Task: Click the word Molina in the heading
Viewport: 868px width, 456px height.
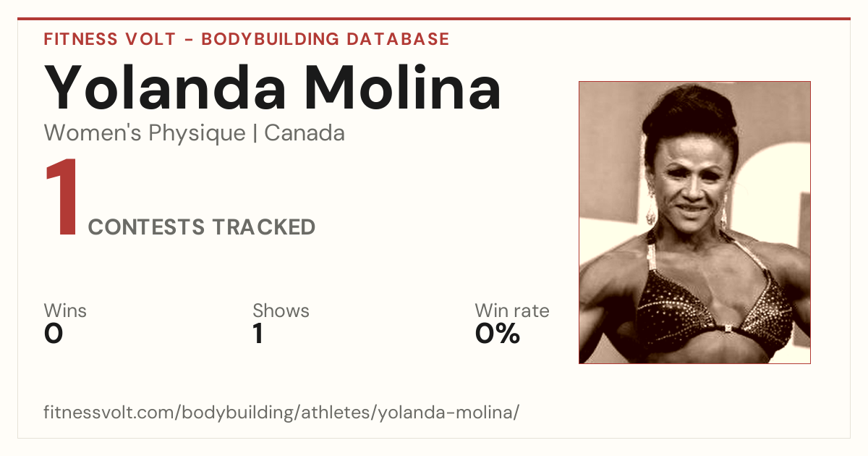Action: 402,87
